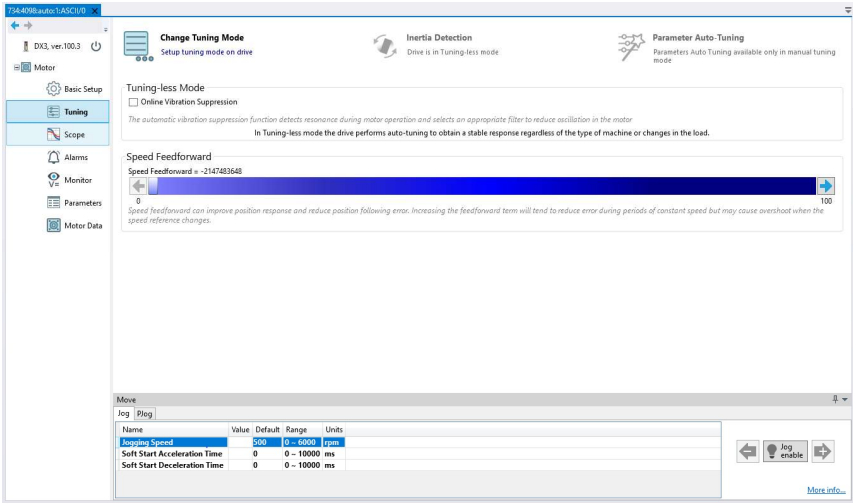Viewport: 853px width, 503px height.
Task: Go forward with the gray right arrow
Action: point(28,25)
